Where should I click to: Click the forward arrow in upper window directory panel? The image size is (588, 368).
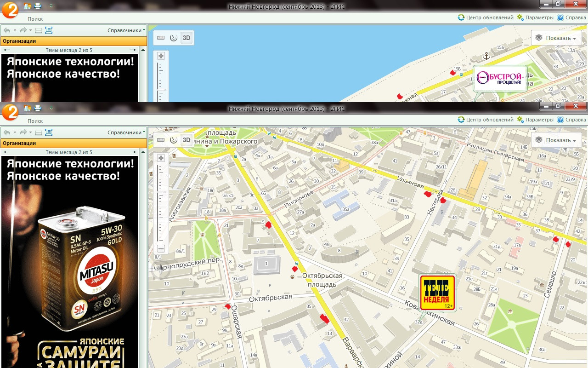click(x=23, y=30)
